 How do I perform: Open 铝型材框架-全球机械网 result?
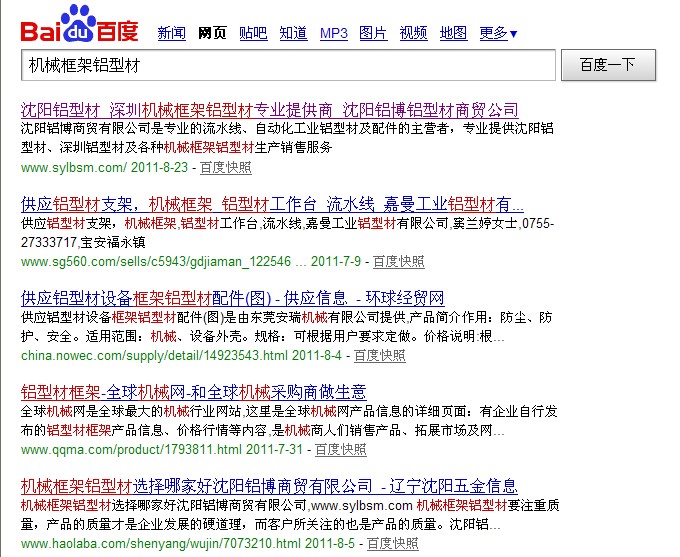tap(193, 392)
